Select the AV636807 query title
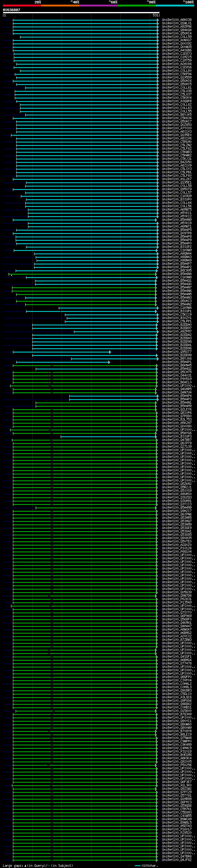 pyautogui.click(x=11, y=10)
